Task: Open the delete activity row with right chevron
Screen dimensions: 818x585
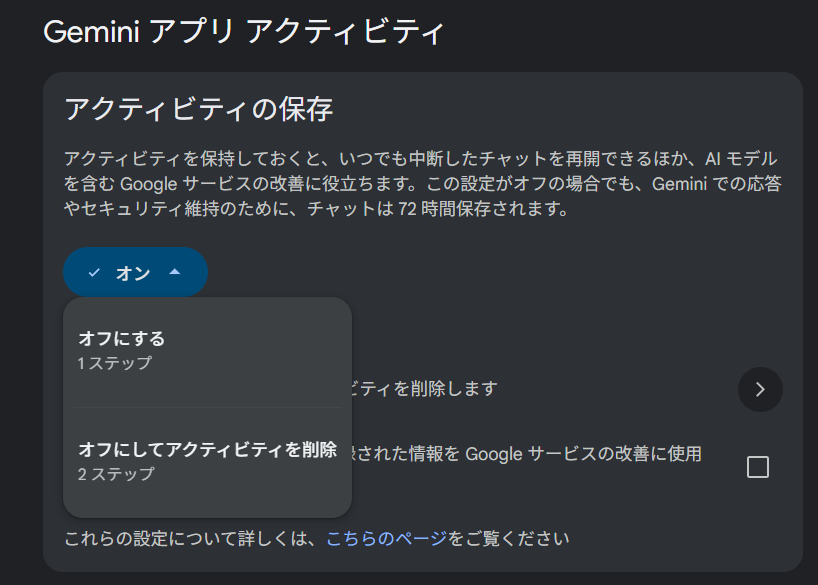Action: (759, 389)
